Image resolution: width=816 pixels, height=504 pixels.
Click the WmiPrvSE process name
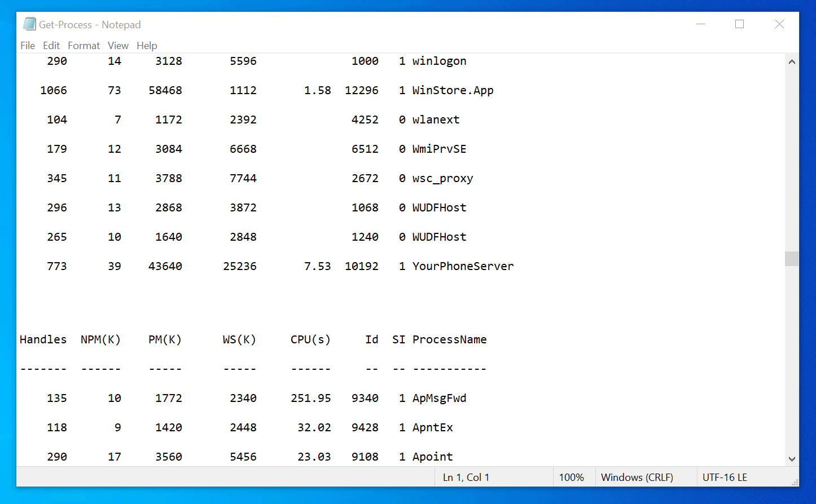click(440, 149)
